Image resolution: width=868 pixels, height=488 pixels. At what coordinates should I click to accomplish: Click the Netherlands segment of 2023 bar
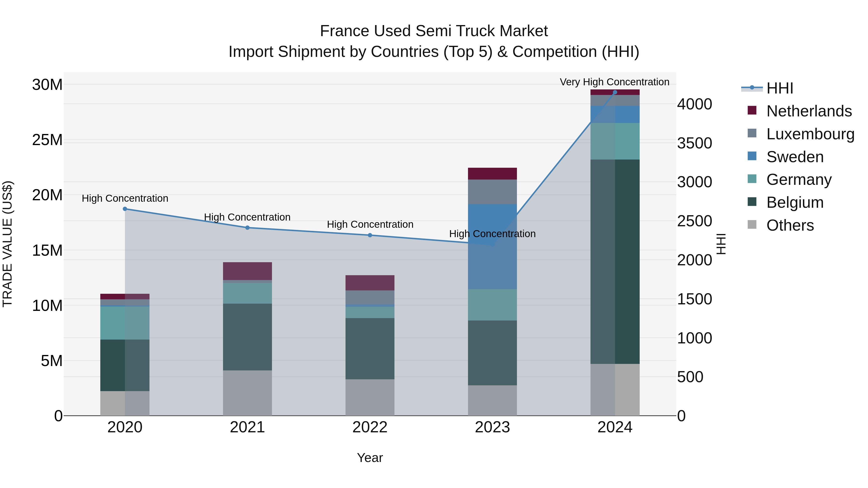tap(492, 174)
